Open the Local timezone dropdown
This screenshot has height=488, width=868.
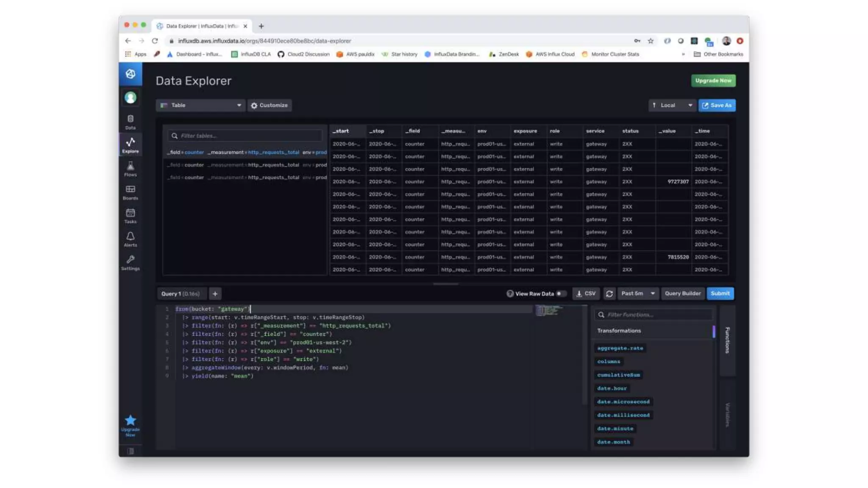(x=672, y=105)
